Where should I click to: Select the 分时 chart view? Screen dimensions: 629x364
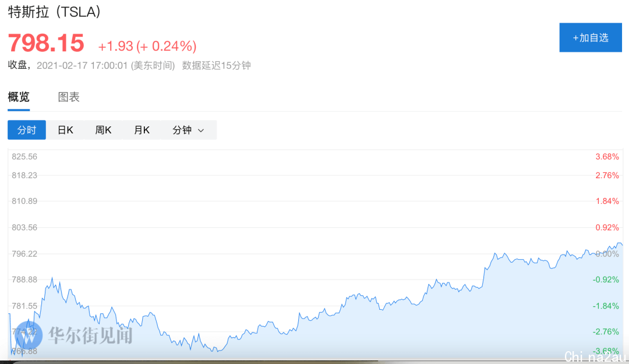tap(27, 130)
